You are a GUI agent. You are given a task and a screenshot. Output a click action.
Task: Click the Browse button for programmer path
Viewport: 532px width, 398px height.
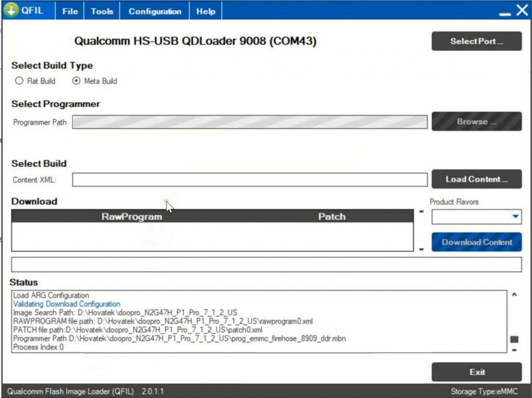(476, 122)
